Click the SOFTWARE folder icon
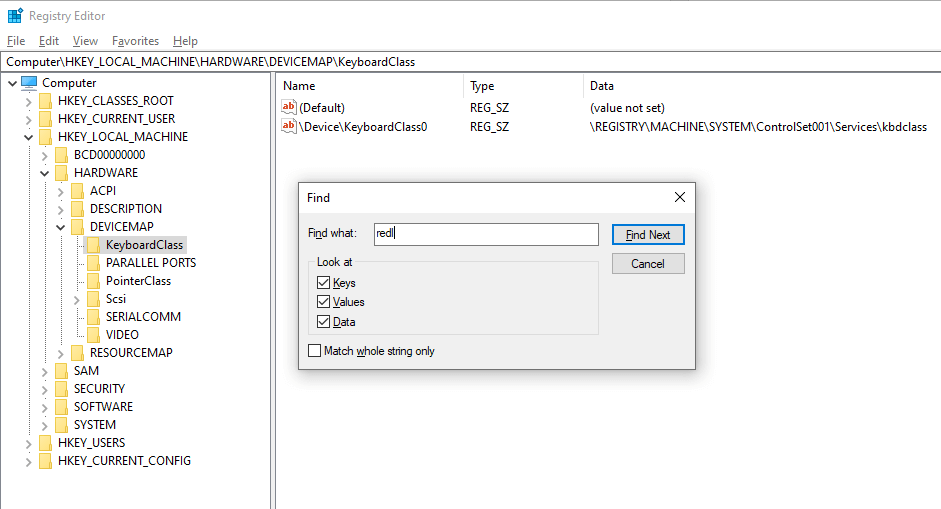 click(61, 407)
